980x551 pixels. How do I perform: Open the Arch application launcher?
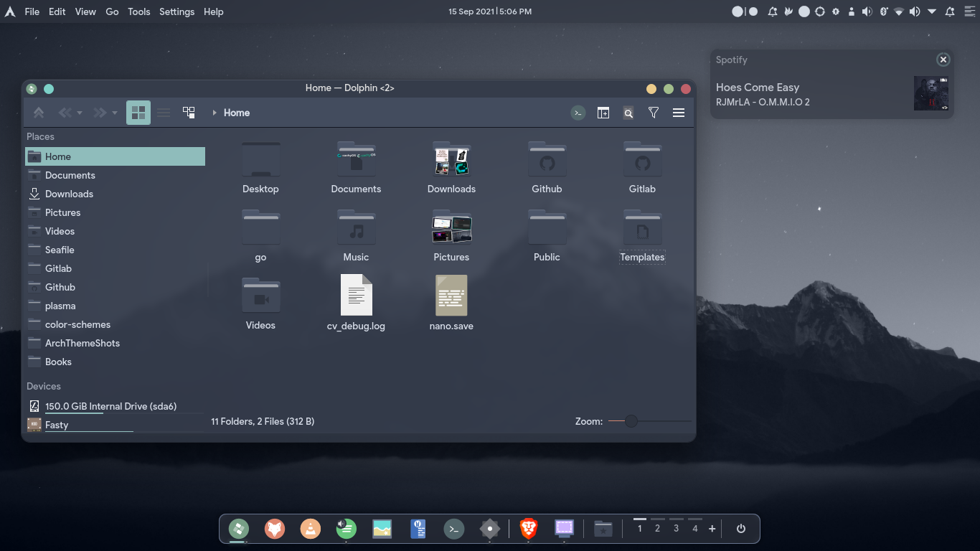click(10, 11)
